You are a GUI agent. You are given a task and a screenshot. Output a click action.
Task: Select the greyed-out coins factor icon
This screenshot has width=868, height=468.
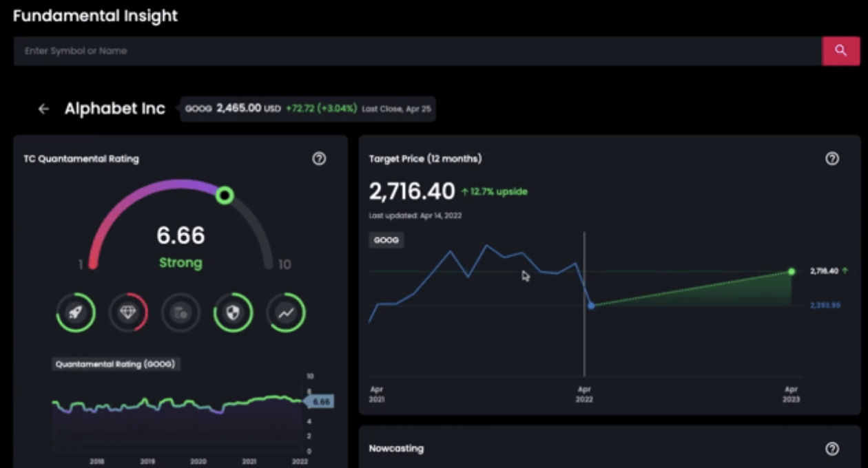tap(180, 313)
